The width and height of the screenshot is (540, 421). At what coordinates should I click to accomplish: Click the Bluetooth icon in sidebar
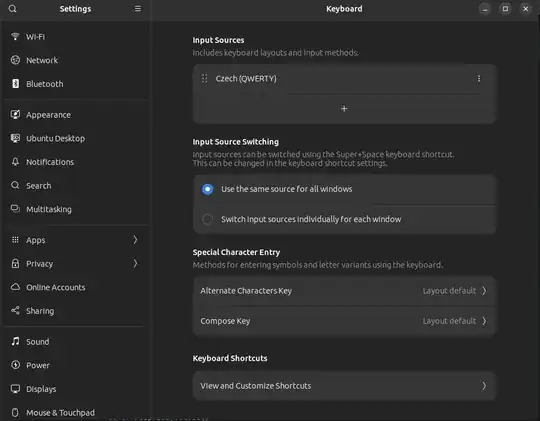click(15, 84)
